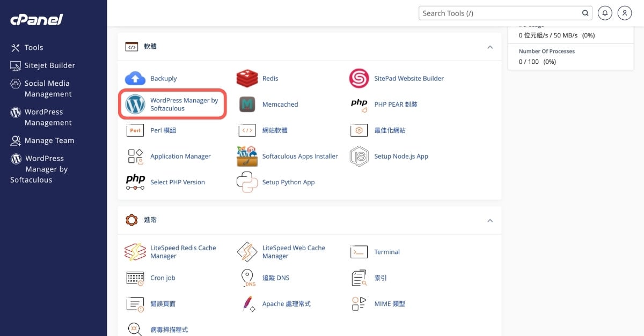Open LiteSpeed Redis Cache Manager icon

tap(135, 252)
